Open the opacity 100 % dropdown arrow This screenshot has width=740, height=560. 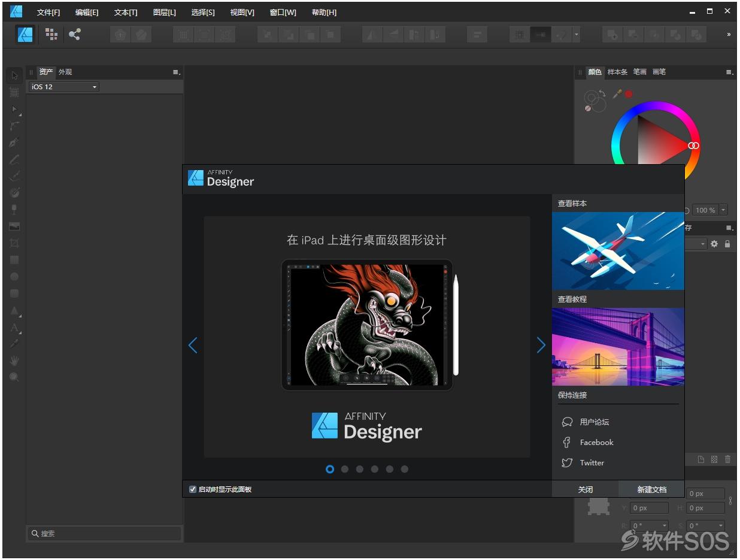pyautogui.click(x=723, y=210)
